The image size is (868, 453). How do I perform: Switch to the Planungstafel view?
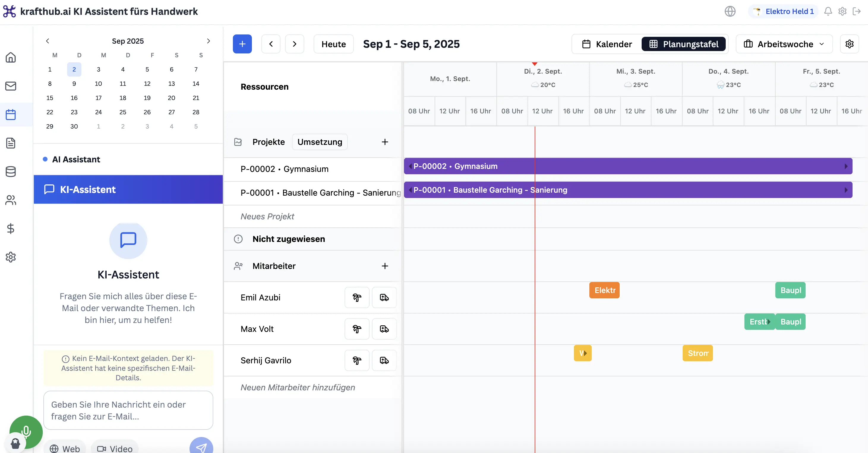683,44
